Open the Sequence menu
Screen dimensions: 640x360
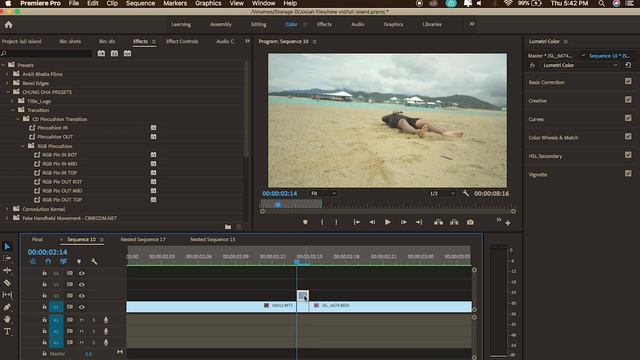(x=140, y=3)
